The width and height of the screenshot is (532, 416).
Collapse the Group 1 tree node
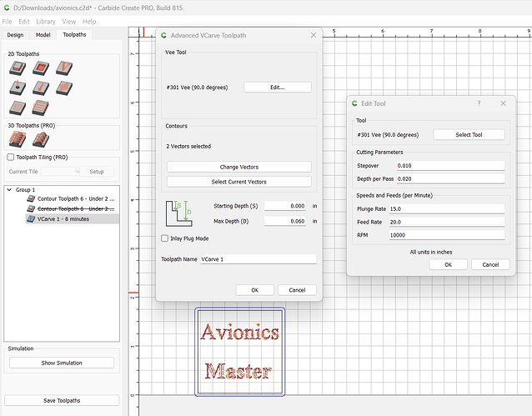pyautogui.click(x=9, y=190)
